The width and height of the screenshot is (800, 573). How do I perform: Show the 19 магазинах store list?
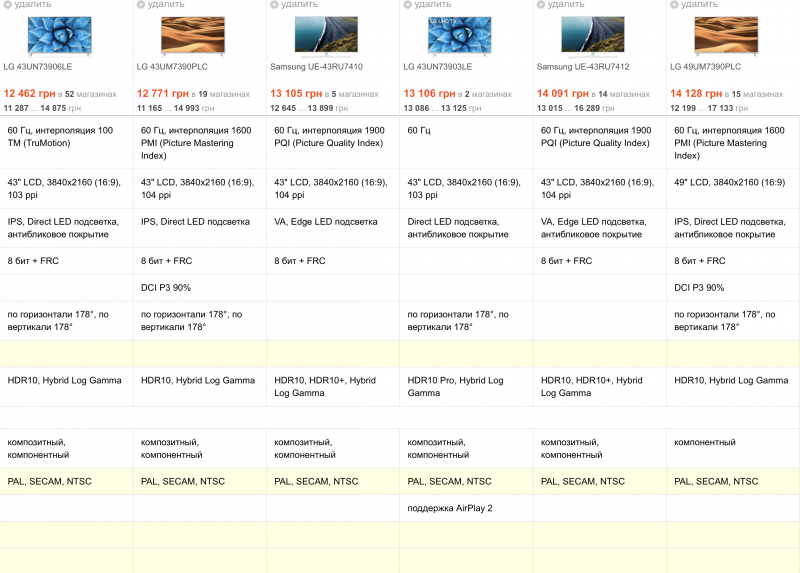tap(224, 94)
